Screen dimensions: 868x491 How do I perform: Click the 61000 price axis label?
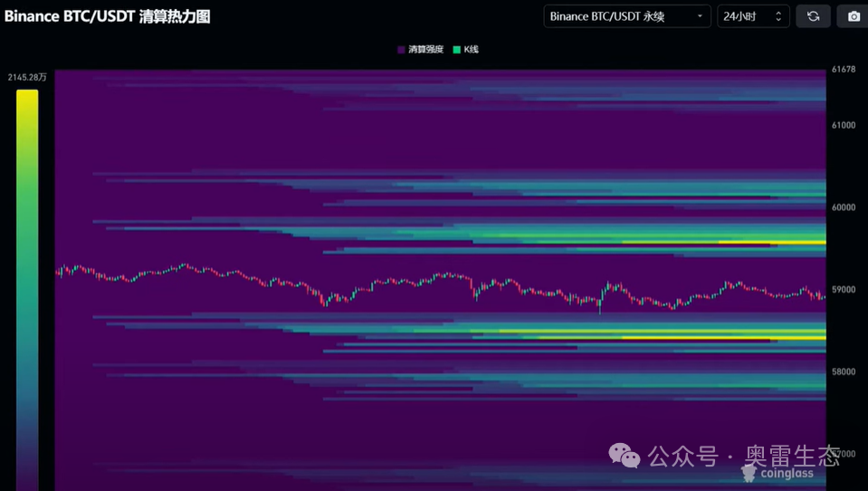tap(843, 125)
